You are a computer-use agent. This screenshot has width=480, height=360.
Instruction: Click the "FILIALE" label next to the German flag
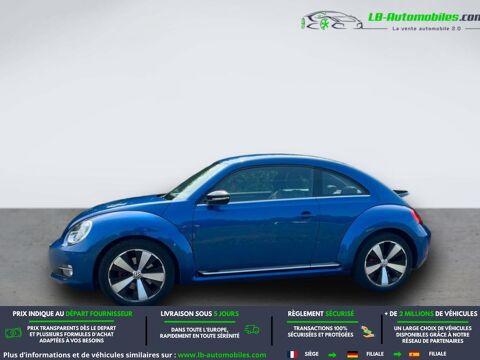tap(375, 354)
